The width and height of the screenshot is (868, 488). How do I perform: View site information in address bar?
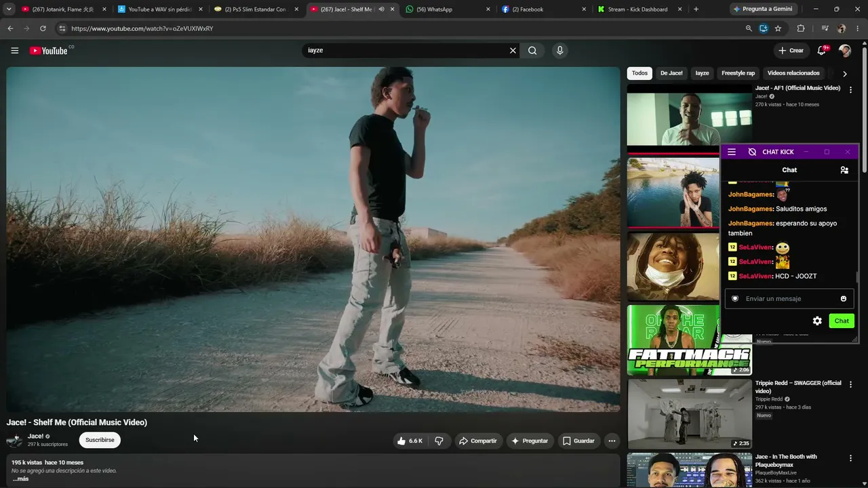pyautogui.click(x=62, y=28)
